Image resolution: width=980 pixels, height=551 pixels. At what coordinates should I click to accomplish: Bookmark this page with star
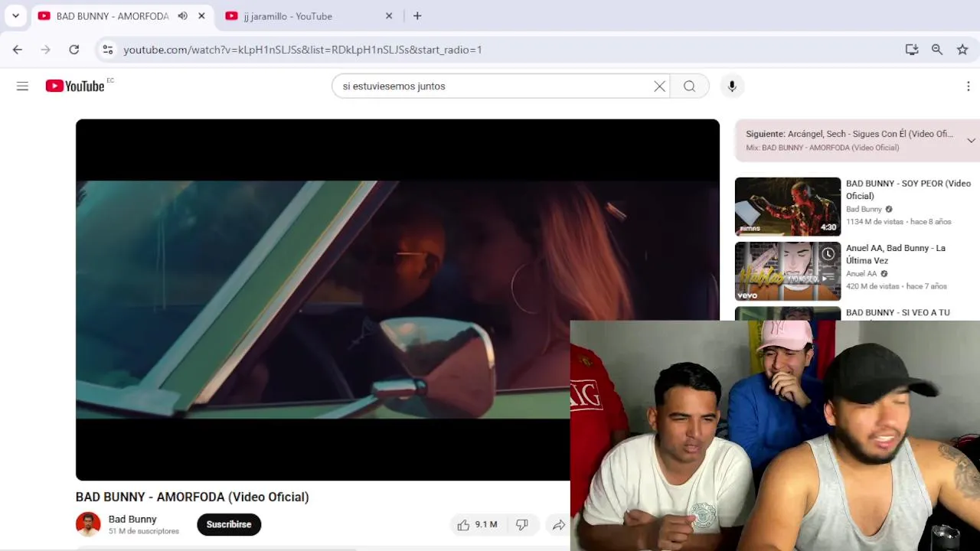click(962, 50)
